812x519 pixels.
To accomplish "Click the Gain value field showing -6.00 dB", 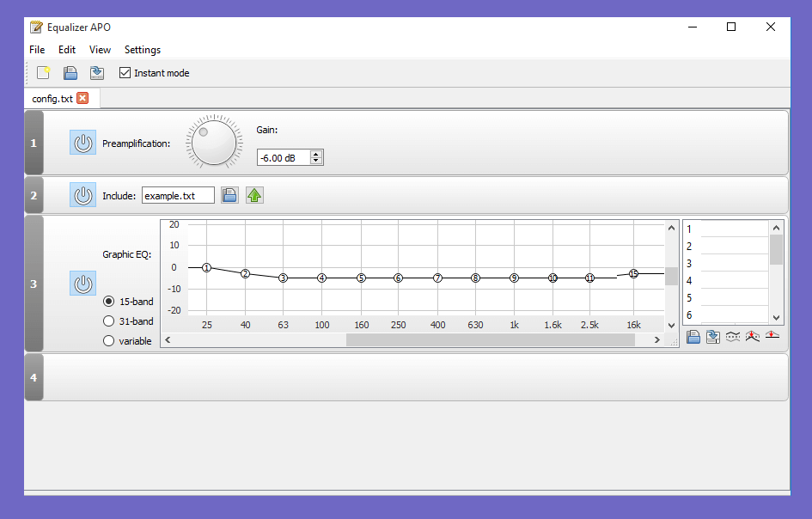I will click(x=284, y=158).
